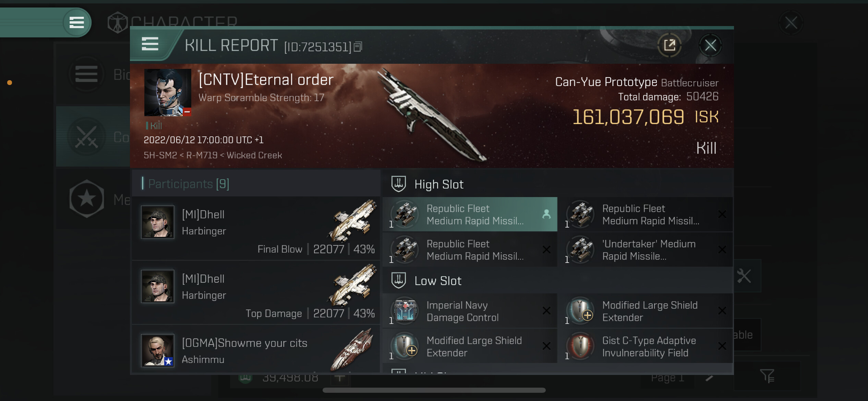Open the main menu in top-left
Image resolution: width=868 pixels, height=401 pixels.
point(76,23)
